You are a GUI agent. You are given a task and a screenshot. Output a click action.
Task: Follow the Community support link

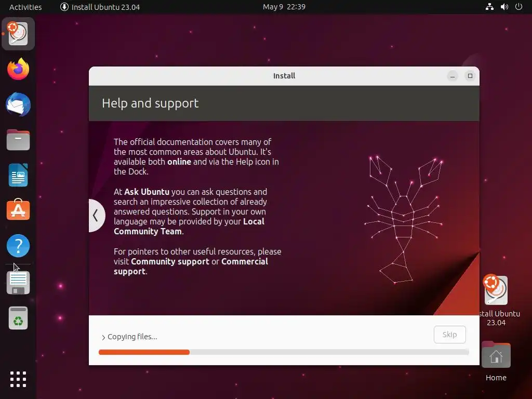click(170, 262)
